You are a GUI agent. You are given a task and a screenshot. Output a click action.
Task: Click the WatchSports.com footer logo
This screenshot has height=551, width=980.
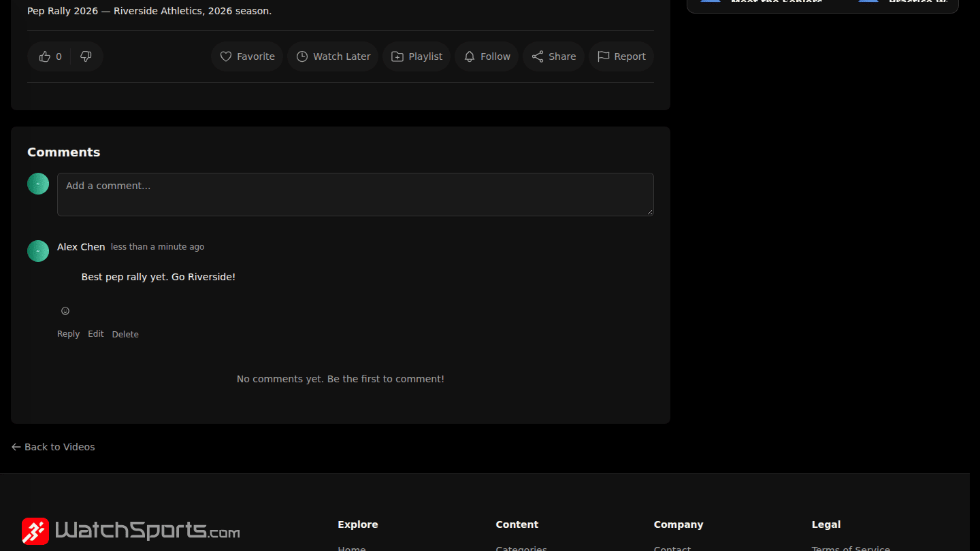point(131,531)
